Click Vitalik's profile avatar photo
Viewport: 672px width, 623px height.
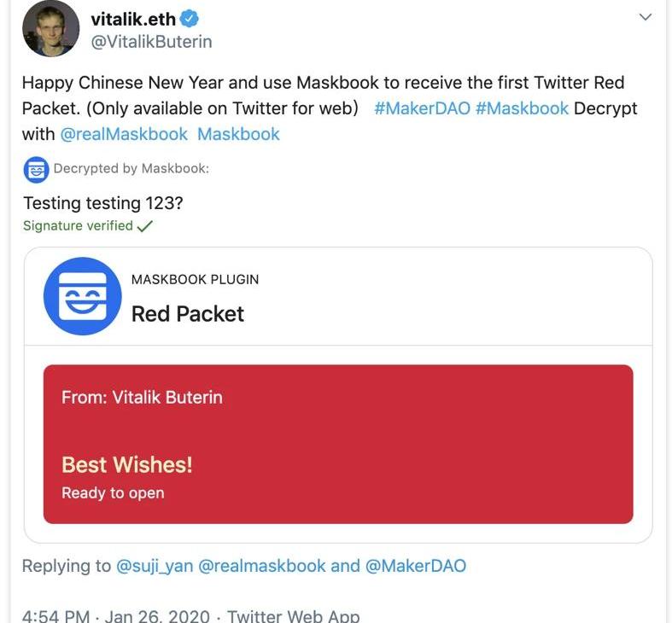point(50,29)
